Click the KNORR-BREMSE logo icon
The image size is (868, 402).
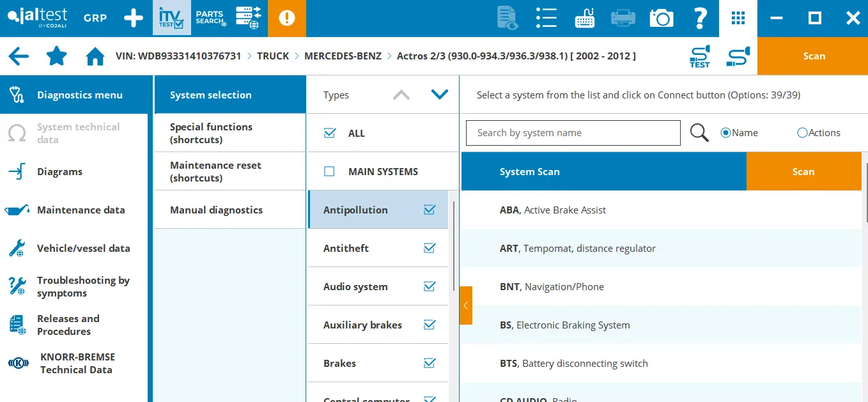pyautogui.click(x=19, y=363)
